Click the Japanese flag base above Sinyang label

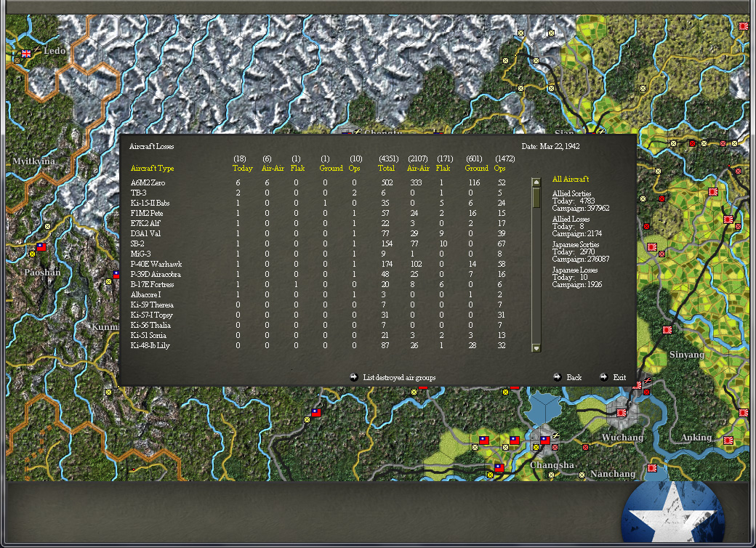click(x=667, y=330)
